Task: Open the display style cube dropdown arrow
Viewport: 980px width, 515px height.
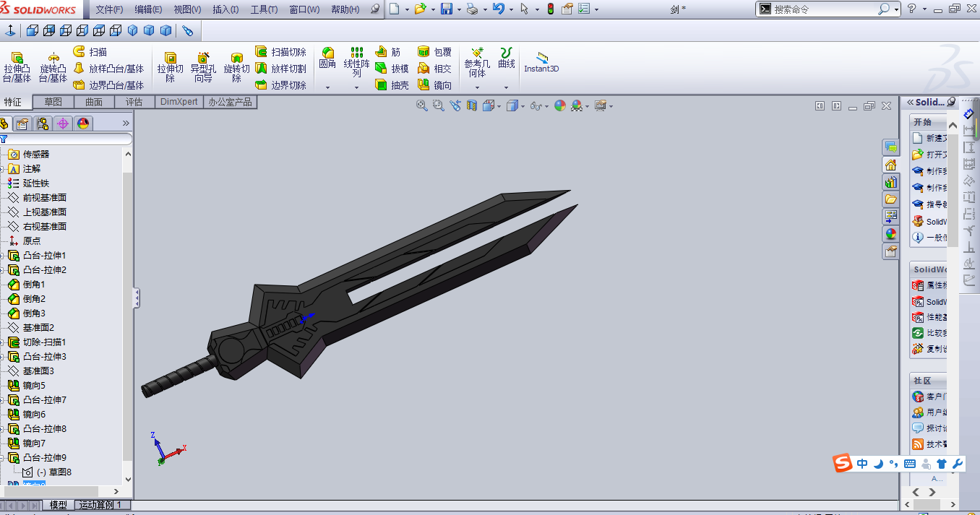Action: pos(523,106)
